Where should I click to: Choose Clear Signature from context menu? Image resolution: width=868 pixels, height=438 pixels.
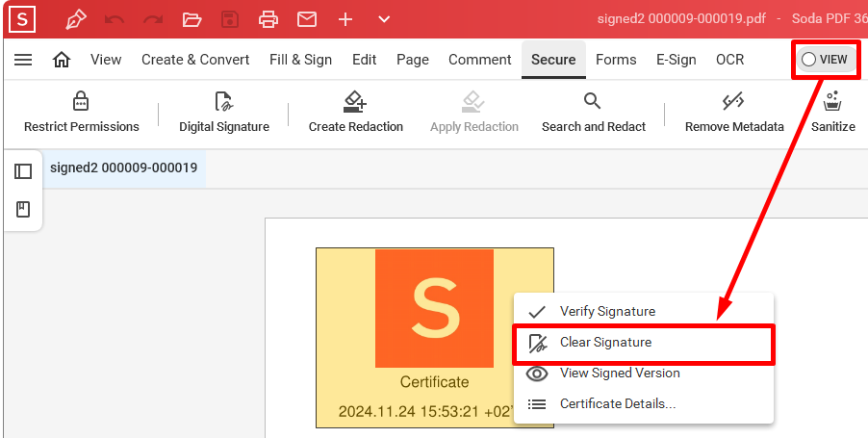click(x=643, y=344)
